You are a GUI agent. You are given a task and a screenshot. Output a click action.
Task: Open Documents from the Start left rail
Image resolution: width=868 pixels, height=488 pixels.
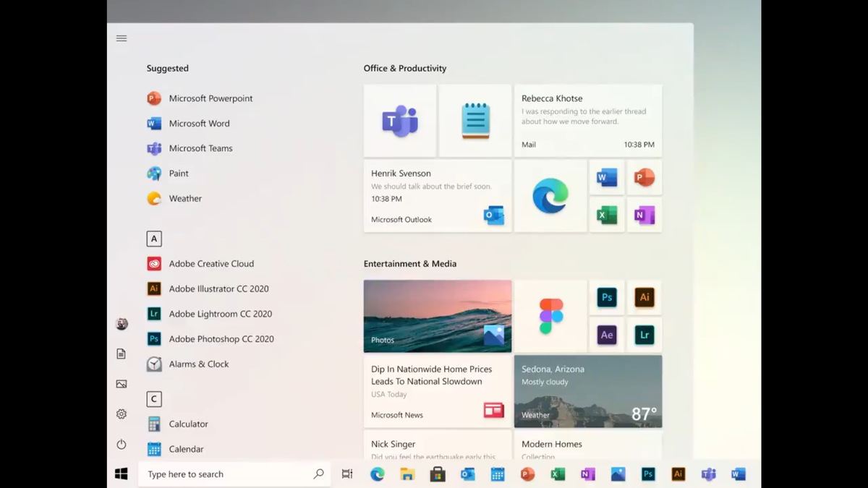(122, 354)
